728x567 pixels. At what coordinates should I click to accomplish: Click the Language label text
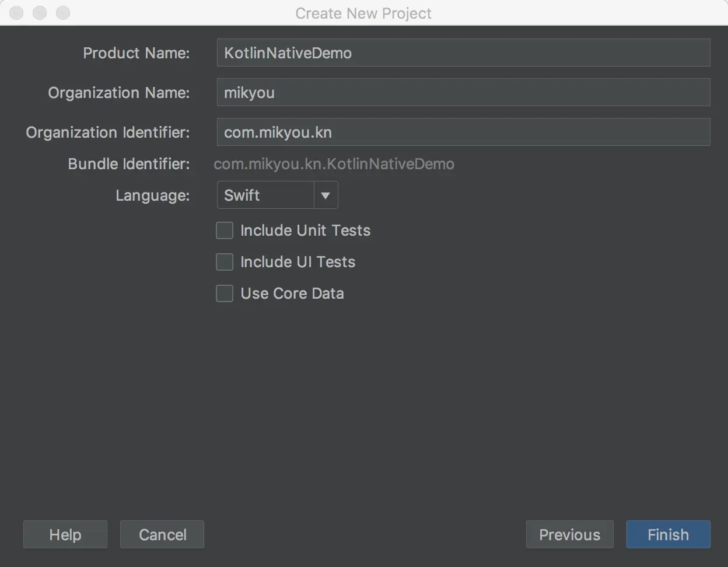[x=152, y=195]
